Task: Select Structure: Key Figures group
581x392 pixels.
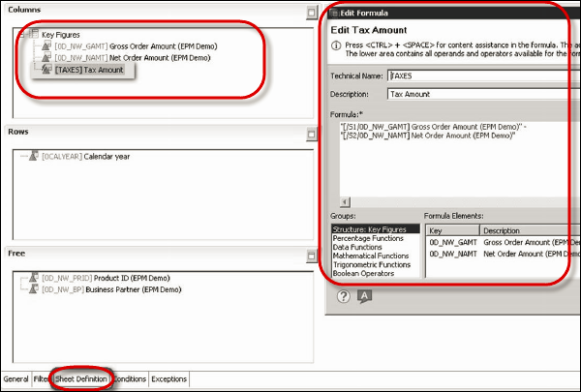Action: [376, 229]
